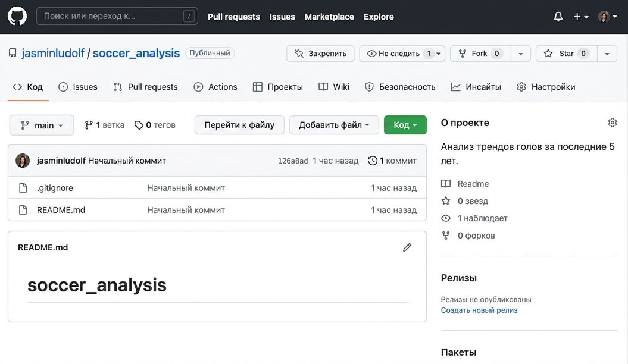
Task: Star the repository
Action: [567, 54]
